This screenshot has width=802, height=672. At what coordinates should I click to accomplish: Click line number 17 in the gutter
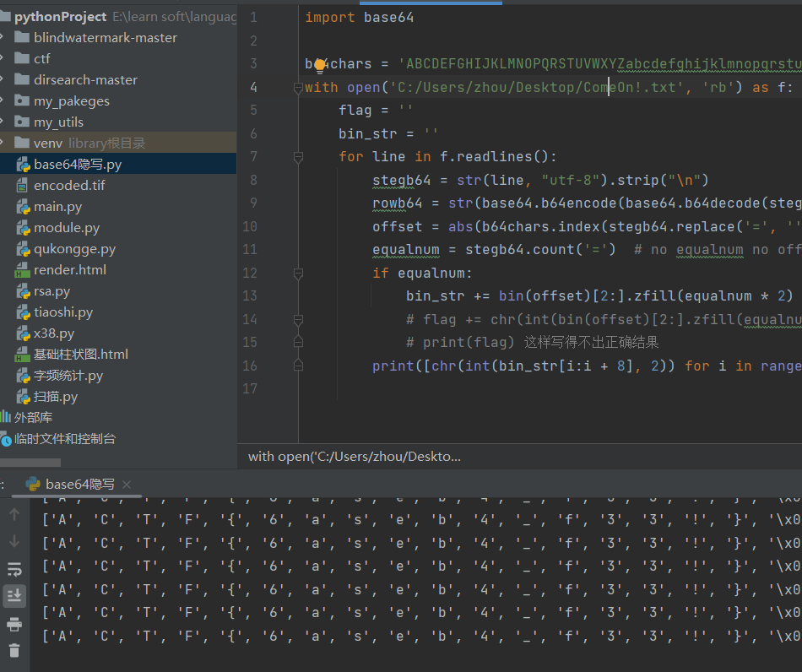pos(250,388)
